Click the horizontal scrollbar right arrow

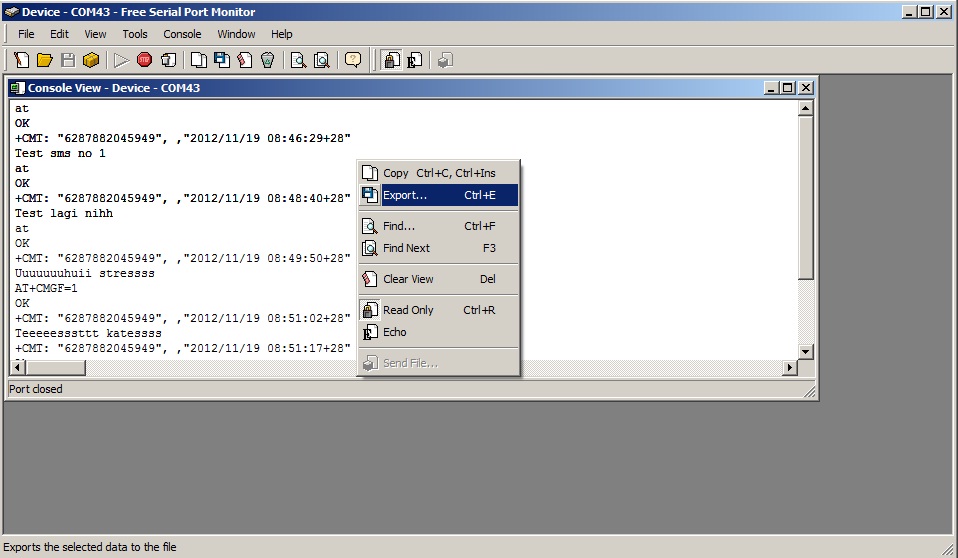coord(790,367)
